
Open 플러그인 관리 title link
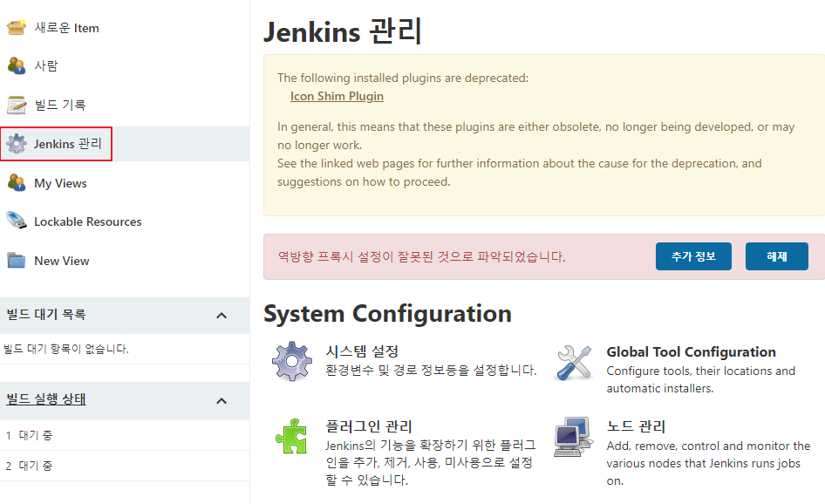click(x=368, y=426)
